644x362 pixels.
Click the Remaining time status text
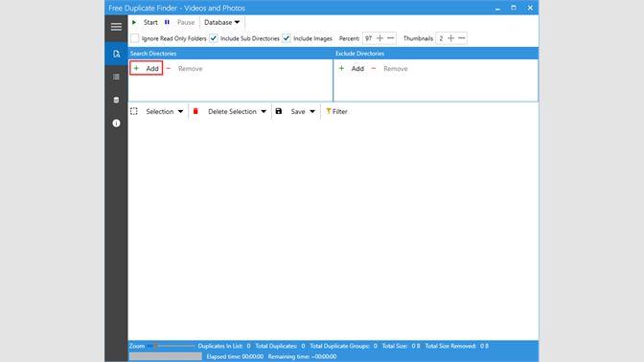coord(302,356)
